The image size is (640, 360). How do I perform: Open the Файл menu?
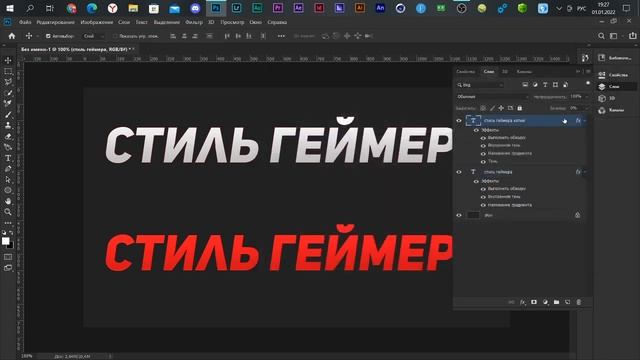pos(25,22)
